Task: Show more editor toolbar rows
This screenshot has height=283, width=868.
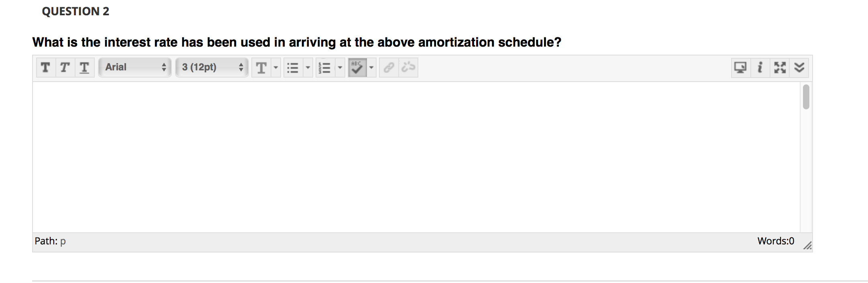Action: pyautogui.click(x=799, y=68)
